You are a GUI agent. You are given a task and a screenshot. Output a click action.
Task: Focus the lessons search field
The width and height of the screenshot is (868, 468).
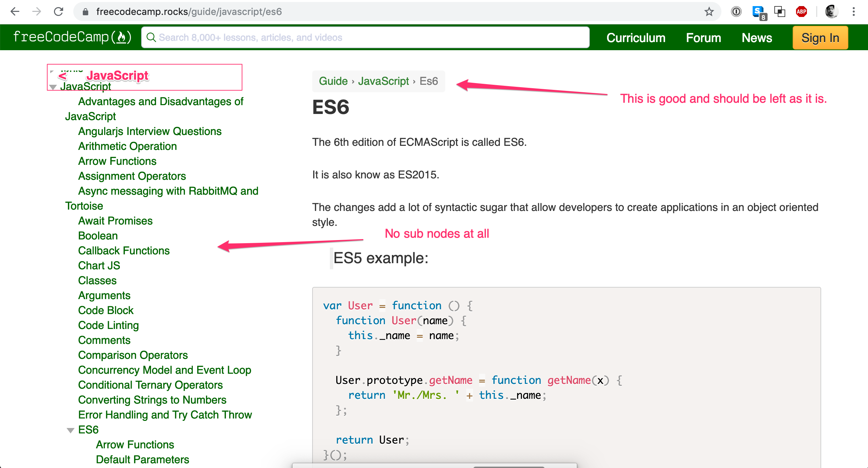click(365, 37)
